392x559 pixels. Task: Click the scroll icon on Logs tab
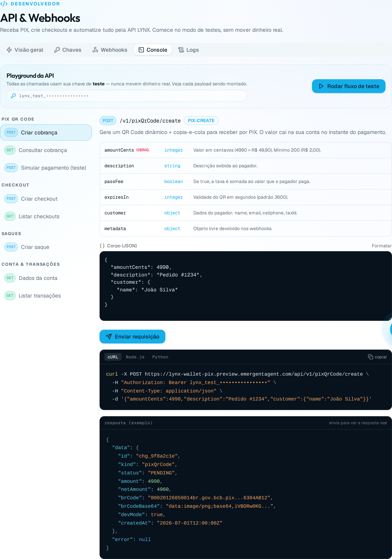coord(181,50)
